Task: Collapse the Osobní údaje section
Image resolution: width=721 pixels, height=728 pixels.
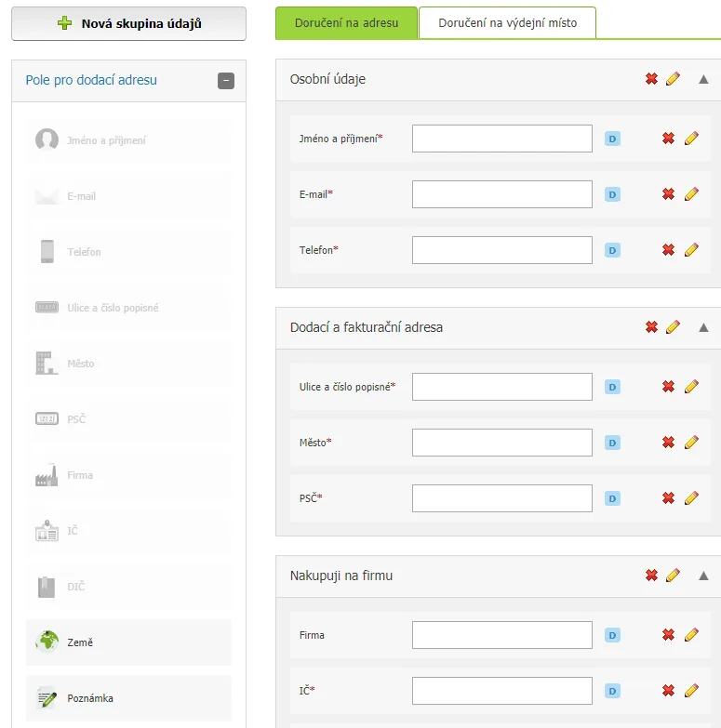Action: click(703, 79)
